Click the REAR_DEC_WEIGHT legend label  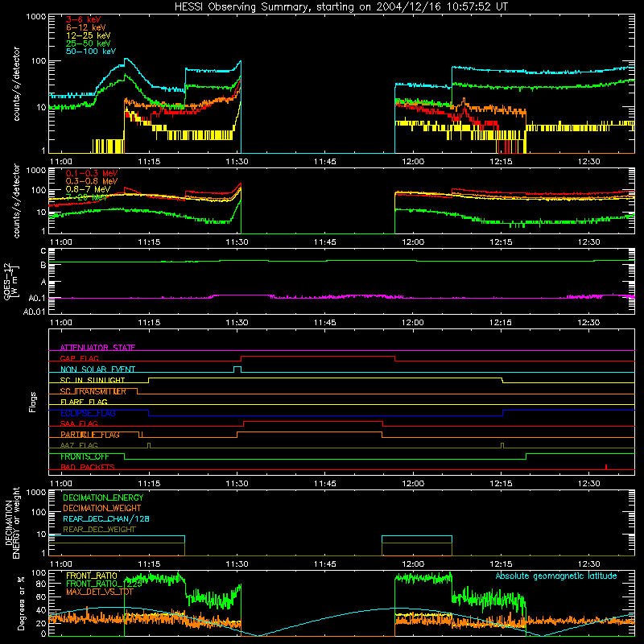click(99, 530)
